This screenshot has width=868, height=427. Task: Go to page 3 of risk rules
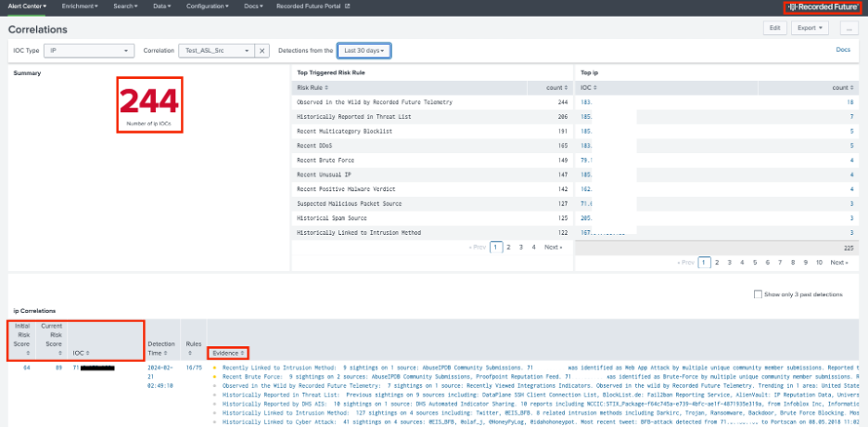click(x=521, y=247)
